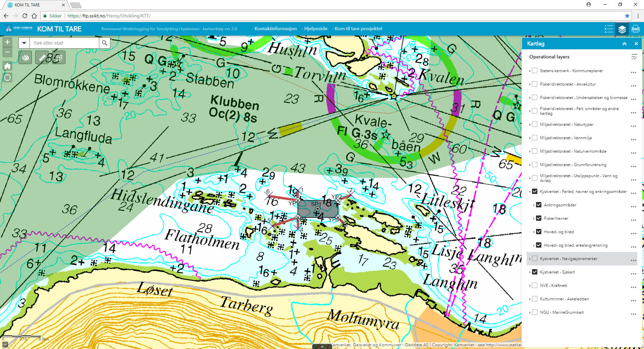
Task: Click the search magnifier button
Action: (x=105, y=43)
